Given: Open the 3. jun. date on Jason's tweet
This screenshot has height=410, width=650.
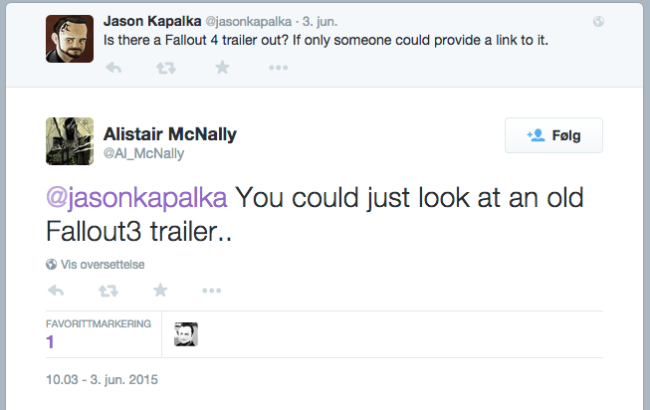Looking at the screenshot, I should [320, 22].
